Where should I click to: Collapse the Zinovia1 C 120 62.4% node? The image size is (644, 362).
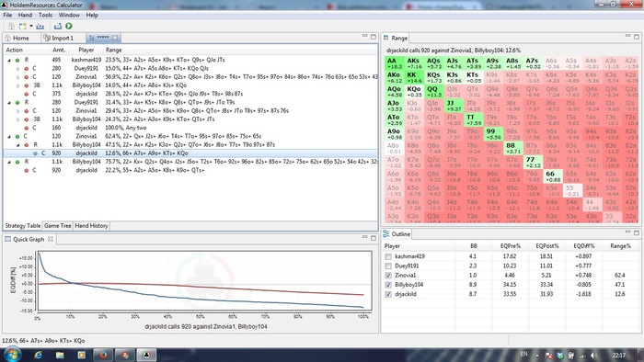tap(9, 137)
